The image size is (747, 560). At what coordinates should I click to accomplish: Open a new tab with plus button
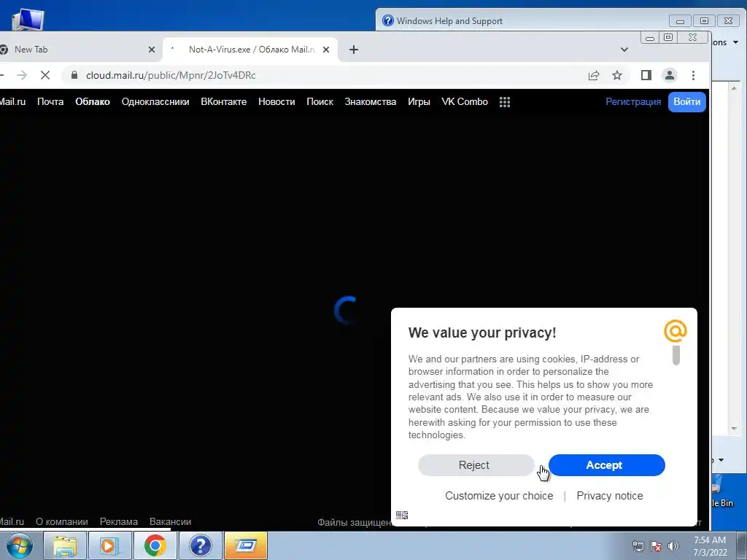[x=354, y=50]
